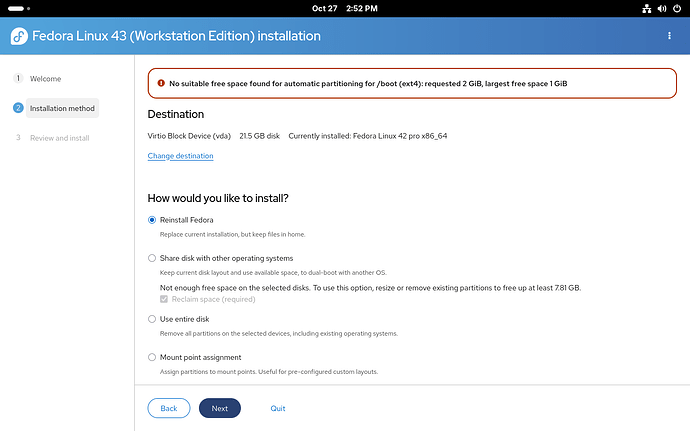Click the Back button
The height and width of the screenshot is (431, 690).
169,408
